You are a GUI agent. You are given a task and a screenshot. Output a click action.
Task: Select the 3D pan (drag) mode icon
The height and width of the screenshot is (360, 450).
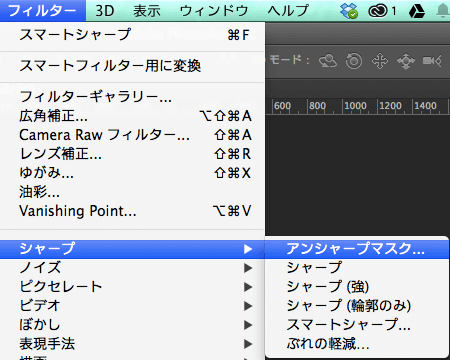(380, 61)
